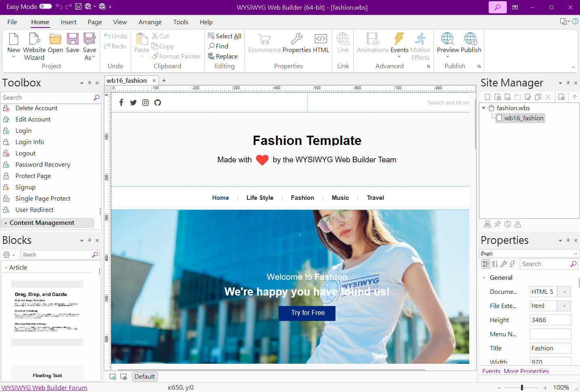Click Replace in the Editing group
This screenshot has width=580, height=392.
(223, 56)
